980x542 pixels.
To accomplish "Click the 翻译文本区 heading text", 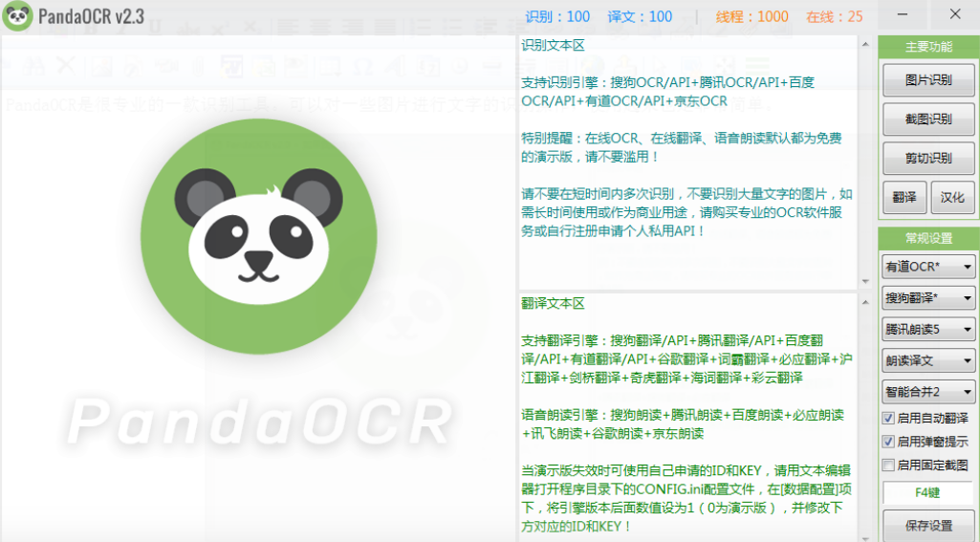I will pos(554,304).
